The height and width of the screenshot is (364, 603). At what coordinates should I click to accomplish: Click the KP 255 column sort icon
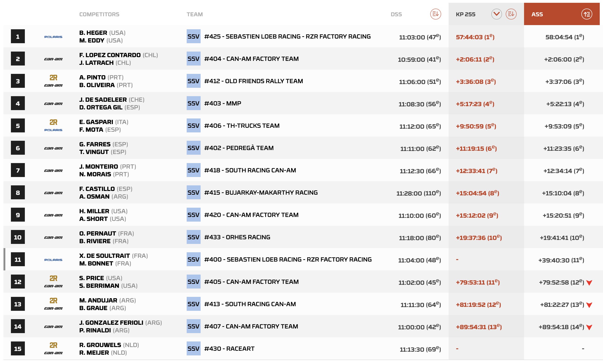[511, 14]
